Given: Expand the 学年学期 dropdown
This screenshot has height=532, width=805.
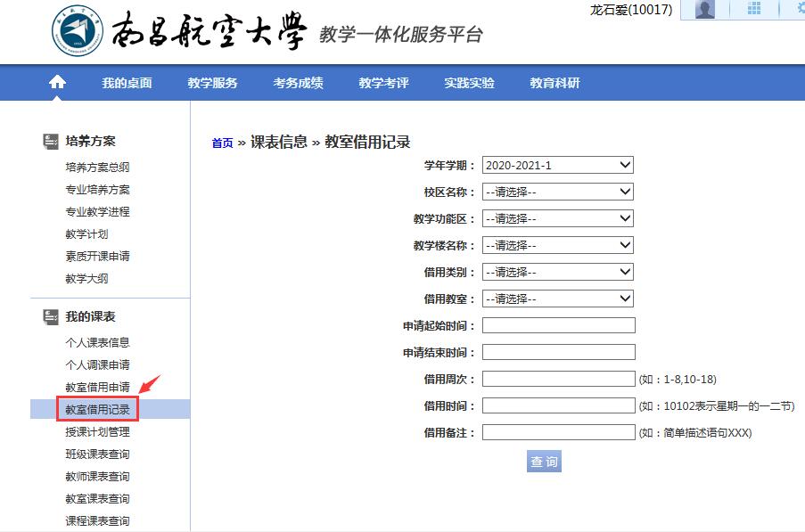Looking at the screenshot, I should pos(558,165).
